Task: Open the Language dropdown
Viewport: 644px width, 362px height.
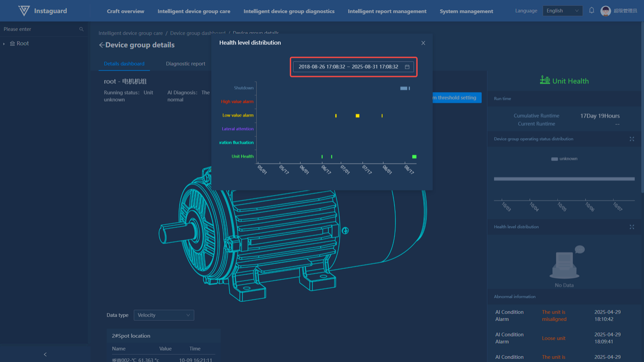Action: coord(562,11)
